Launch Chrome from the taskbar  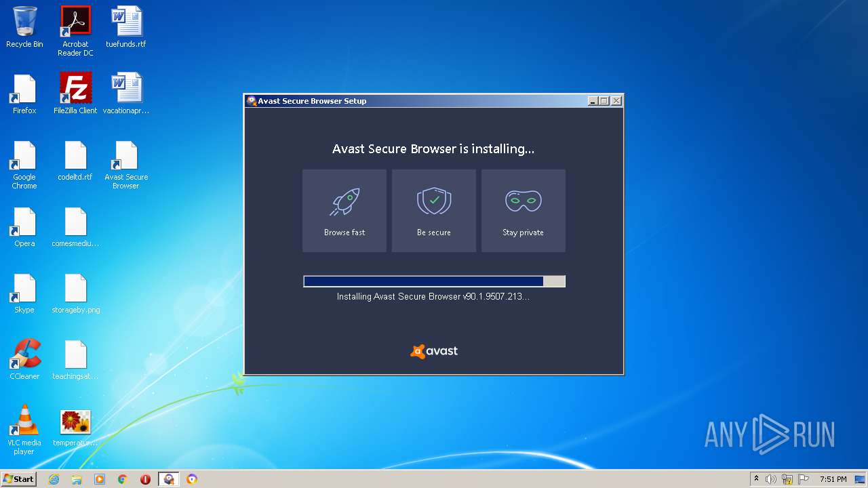click(123, 479)
